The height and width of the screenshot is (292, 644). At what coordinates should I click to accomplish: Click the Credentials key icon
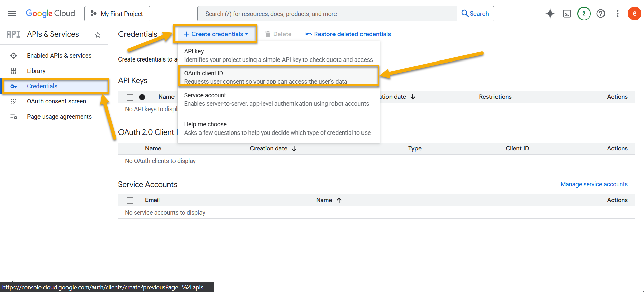[x=14, y=86]
